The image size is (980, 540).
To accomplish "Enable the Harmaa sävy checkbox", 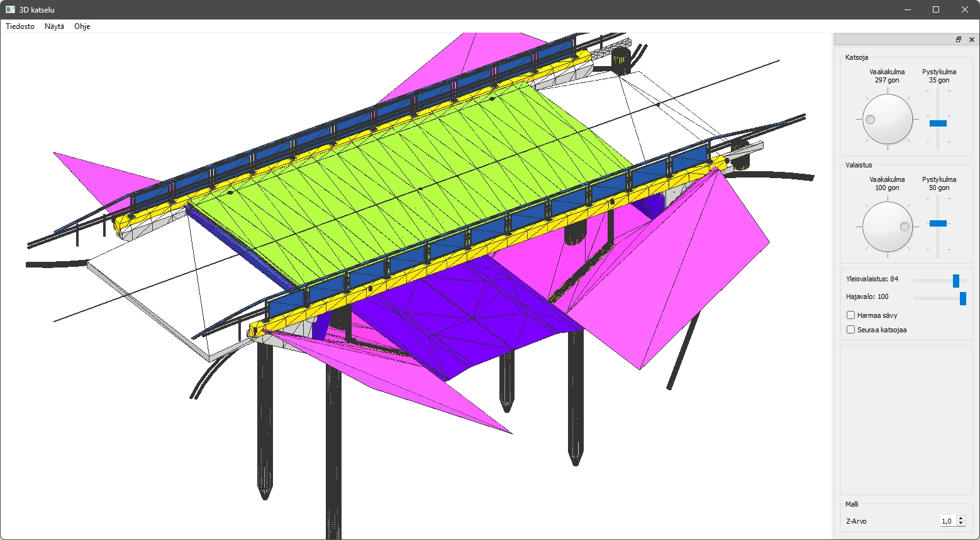I will pyautogui.click(x=851, y=315).
